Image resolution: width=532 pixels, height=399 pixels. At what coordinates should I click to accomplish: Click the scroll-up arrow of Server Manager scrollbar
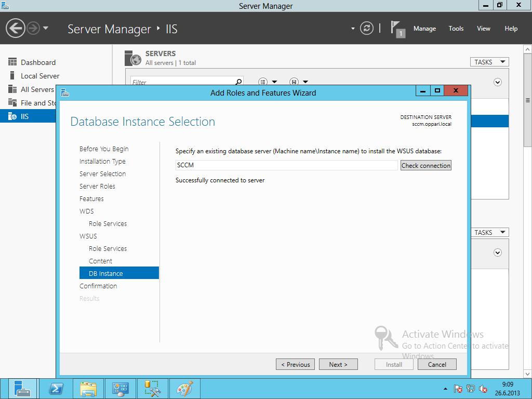[x=528, y=49]
